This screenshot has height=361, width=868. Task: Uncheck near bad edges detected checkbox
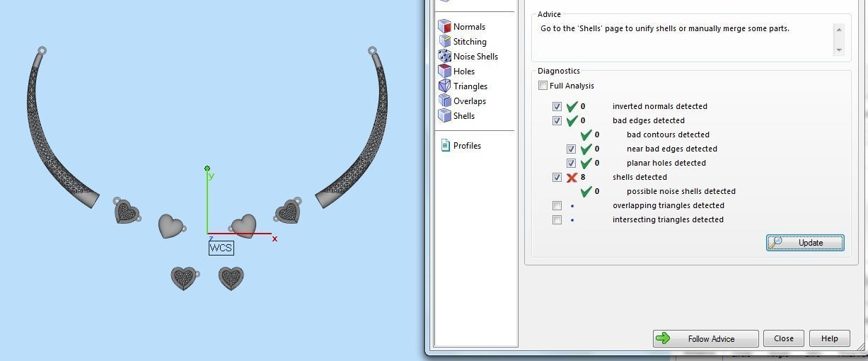(x=571, y=149)
